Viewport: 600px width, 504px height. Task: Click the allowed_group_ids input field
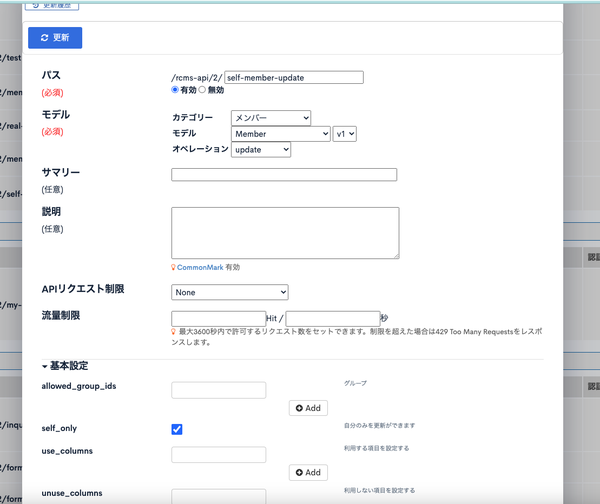(218, 390)
